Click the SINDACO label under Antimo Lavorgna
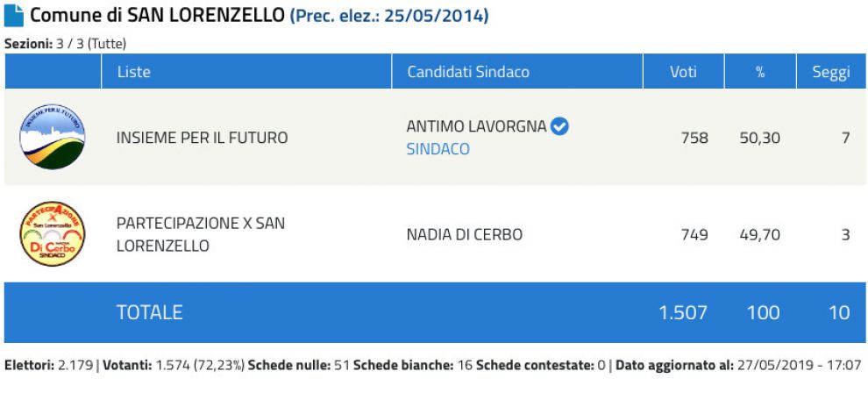The image size is (868, 414). [438, 149]
